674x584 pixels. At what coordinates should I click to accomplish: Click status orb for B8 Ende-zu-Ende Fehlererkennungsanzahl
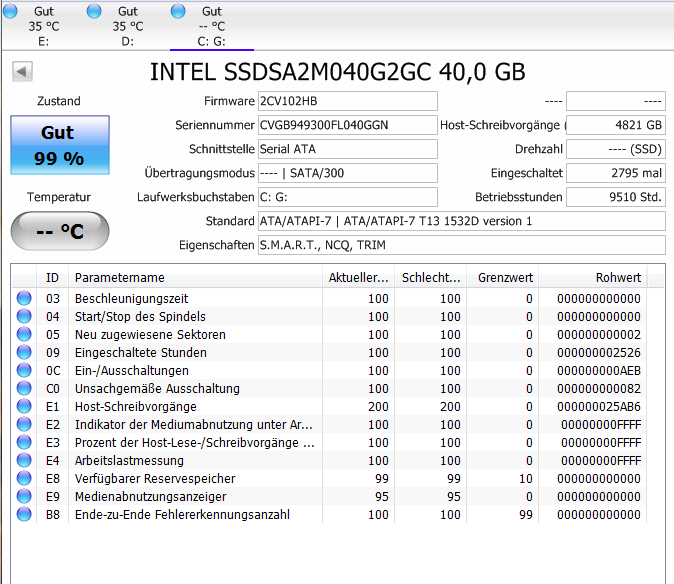tap(24, 514)
